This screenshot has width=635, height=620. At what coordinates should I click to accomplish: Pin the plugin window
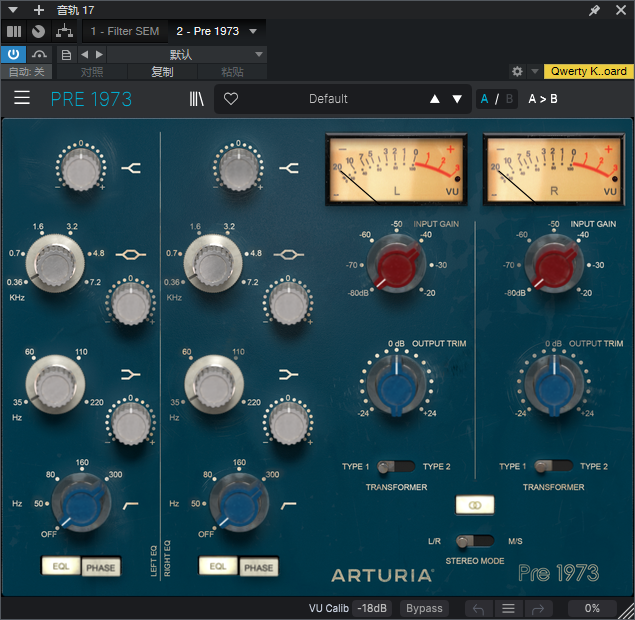[x=595, y=10]
